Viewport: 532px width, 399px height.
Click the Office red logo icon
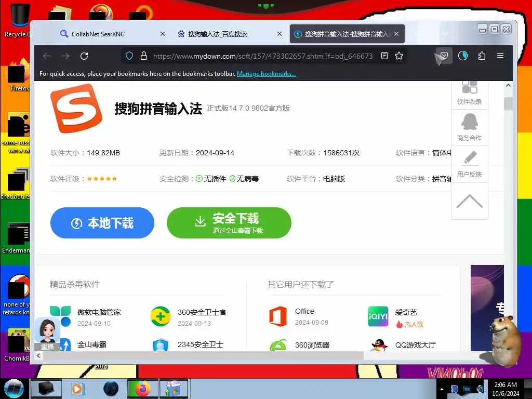tap(278, 316)
